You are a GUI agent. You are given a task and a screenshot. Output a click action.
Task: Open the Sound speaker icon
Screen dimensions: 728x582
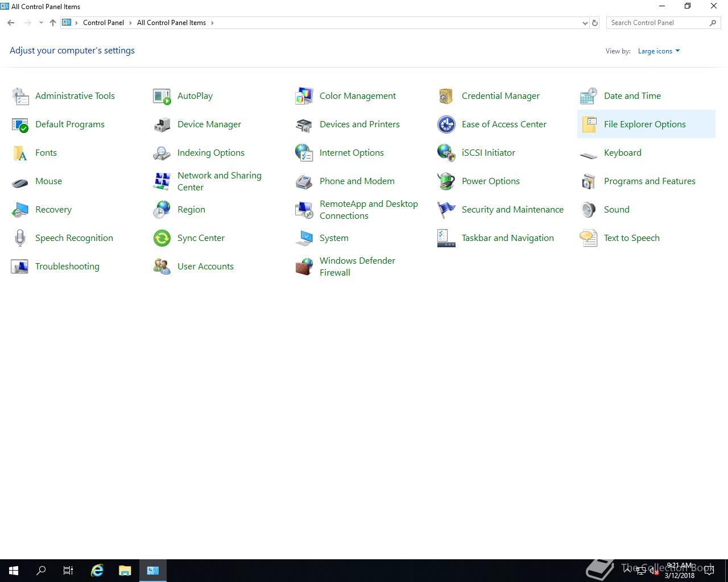coord(589,210)
